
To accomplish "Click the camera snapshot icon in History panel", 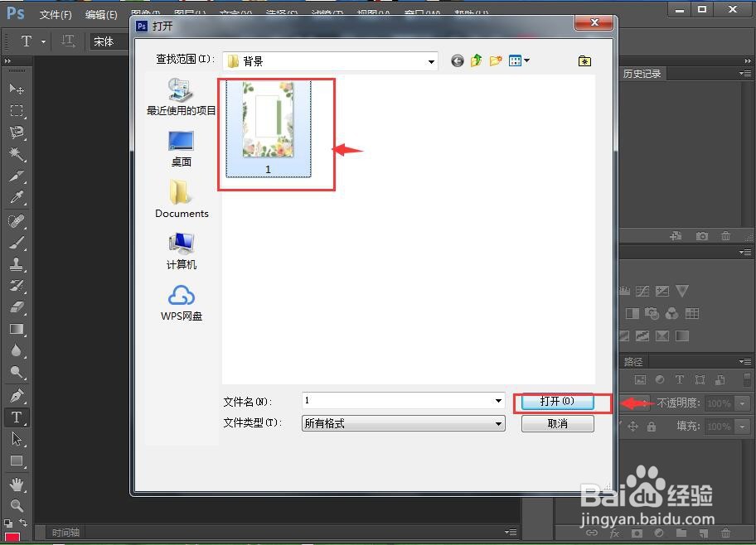I will click(x=702, y=236).
